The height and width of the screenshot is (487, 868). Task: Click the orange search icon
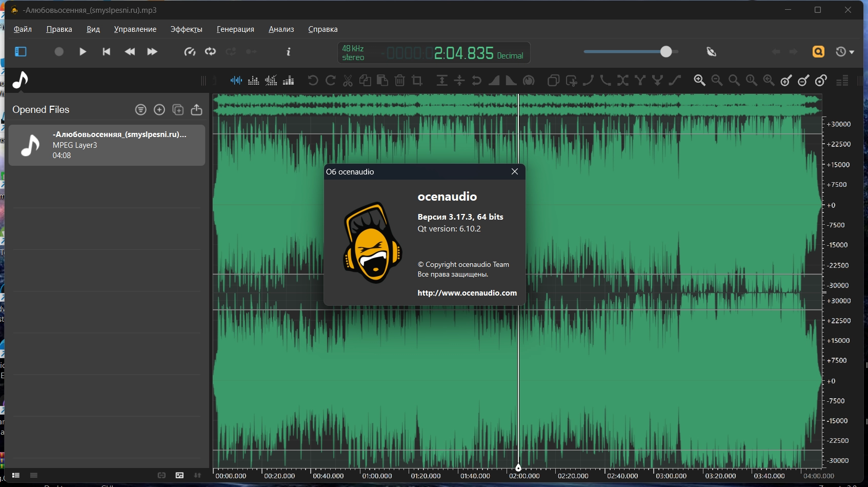[818, 52]
